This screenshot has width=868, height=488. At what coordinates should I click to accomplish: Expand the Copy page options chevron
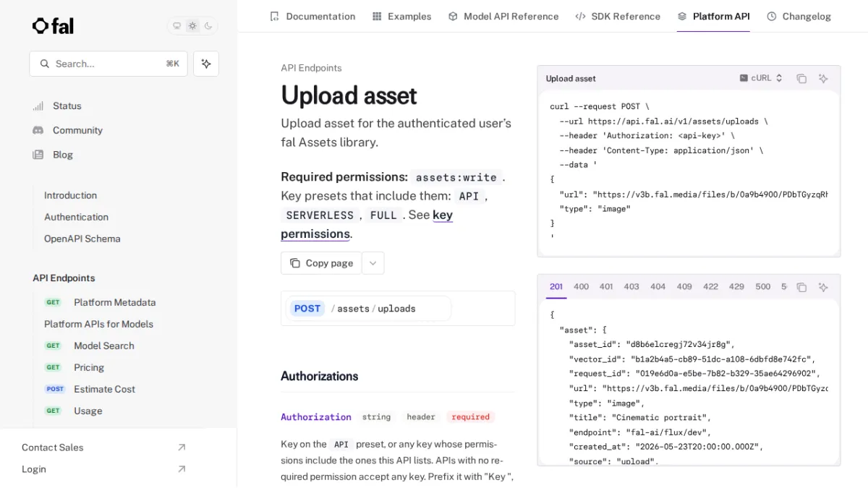coord(373,263)
